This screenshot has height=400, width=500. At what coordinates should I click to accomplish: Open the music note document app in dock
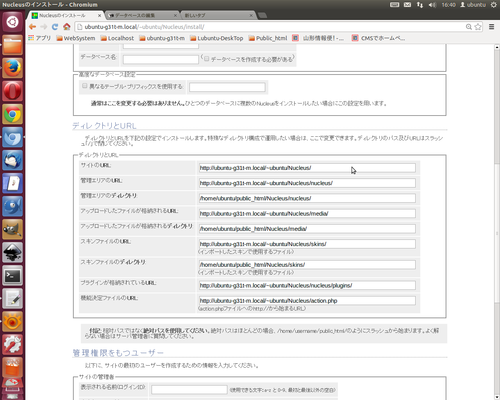[12, 183]
